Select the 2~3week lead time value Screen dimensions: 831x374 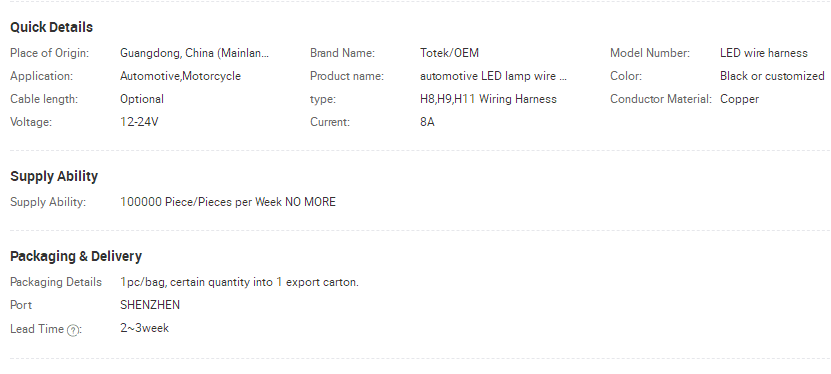145,328
